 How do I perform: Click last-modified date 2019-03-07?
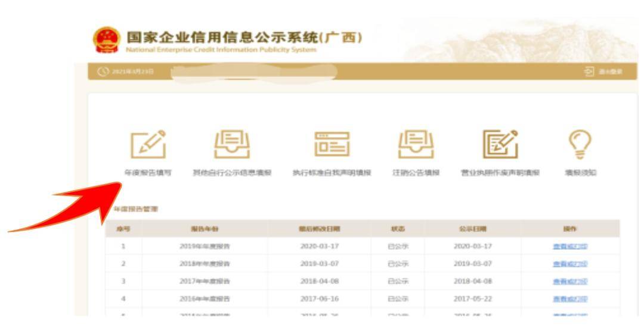(x=320, y=263)
